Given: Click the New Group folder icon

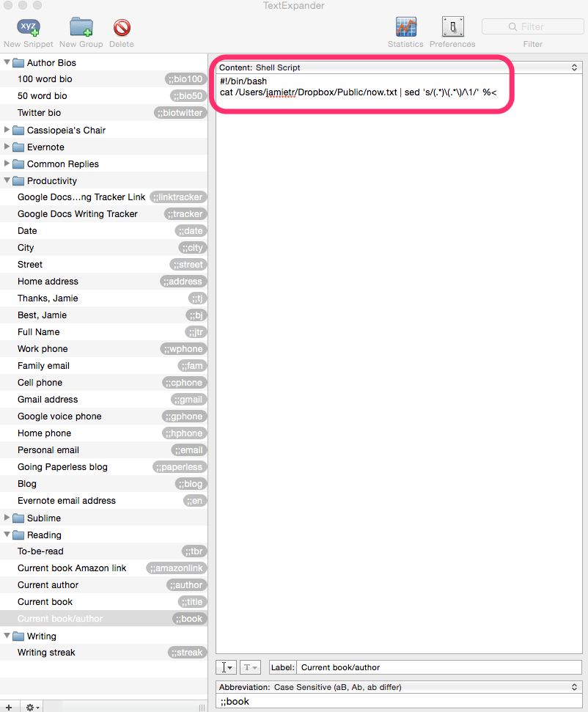Looking at the screenshot, I should click(x=81, y=27).
